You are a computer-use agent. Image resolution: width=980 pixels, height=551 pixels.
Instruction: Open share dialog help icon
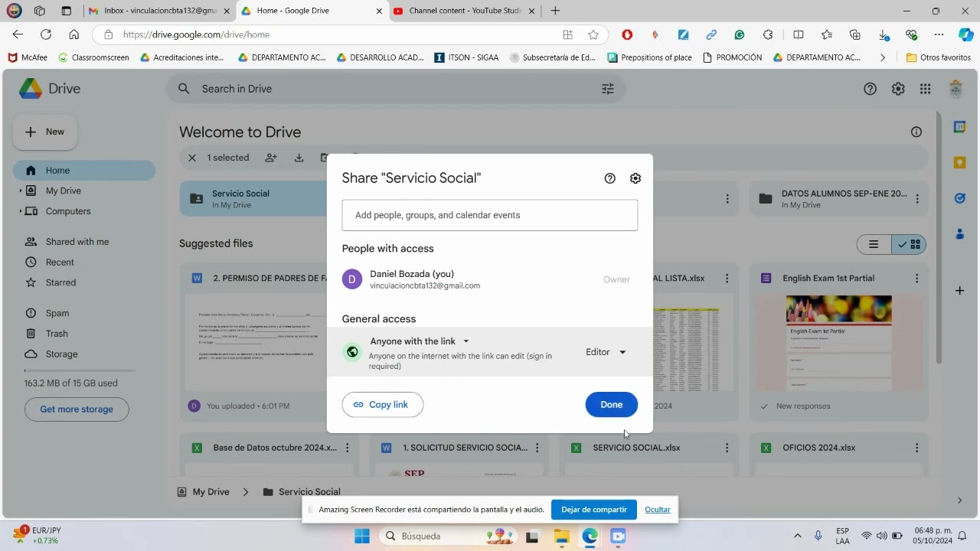tap(609, 178)
